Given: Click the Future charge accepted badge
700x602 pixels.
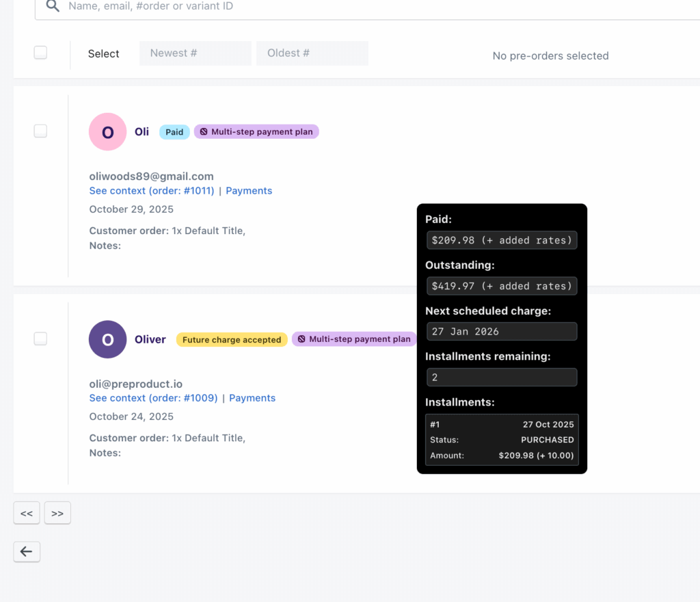Looking at the screenshot, I should [x=231, y=339].
